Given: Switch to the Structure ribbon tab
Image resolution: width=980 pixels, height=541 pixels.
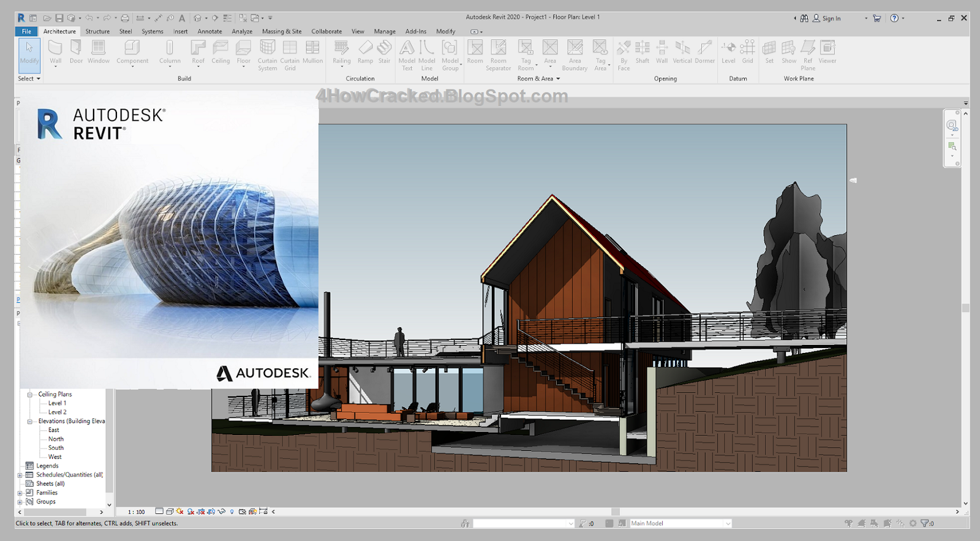Looking at the screenshot, I should point(97,31).
